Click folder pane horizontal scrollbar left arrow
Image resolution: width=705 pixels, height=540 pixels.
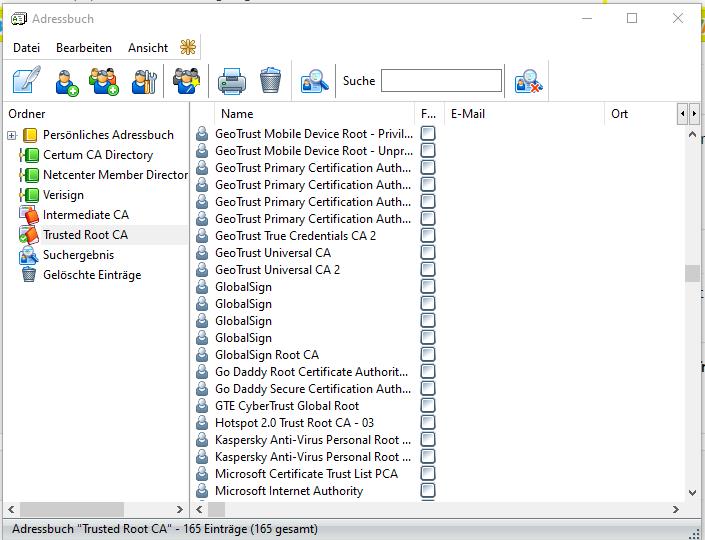click(11, 509)
